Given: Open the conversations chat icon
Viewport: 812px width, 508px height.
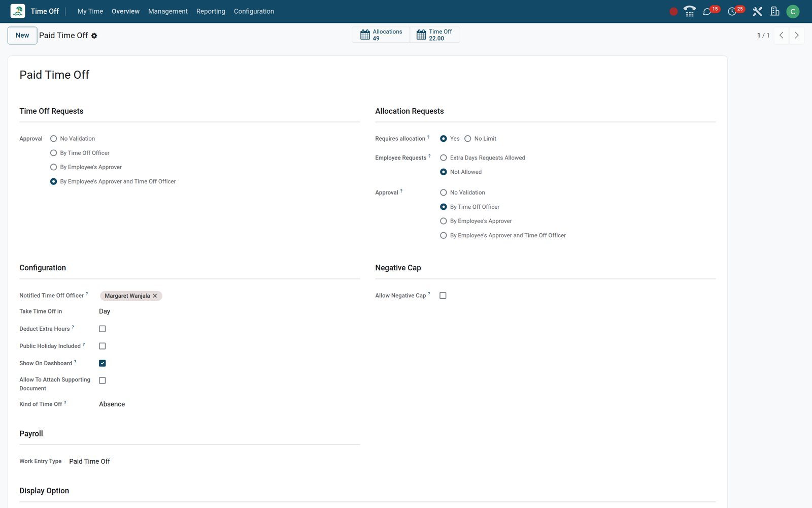Looking at the screenshot, I should 707,12.
